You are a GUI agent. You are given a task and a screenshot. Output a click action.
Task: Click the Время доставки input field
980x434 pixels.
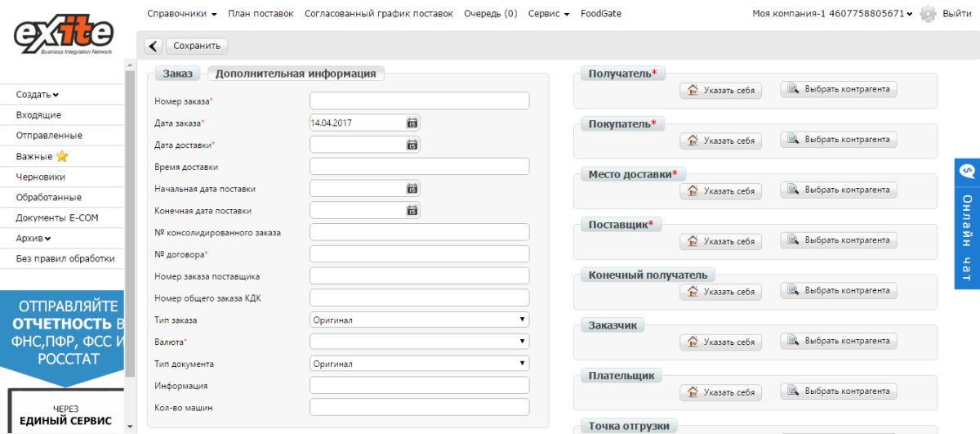pyautogui.click(x=419, y=167)
